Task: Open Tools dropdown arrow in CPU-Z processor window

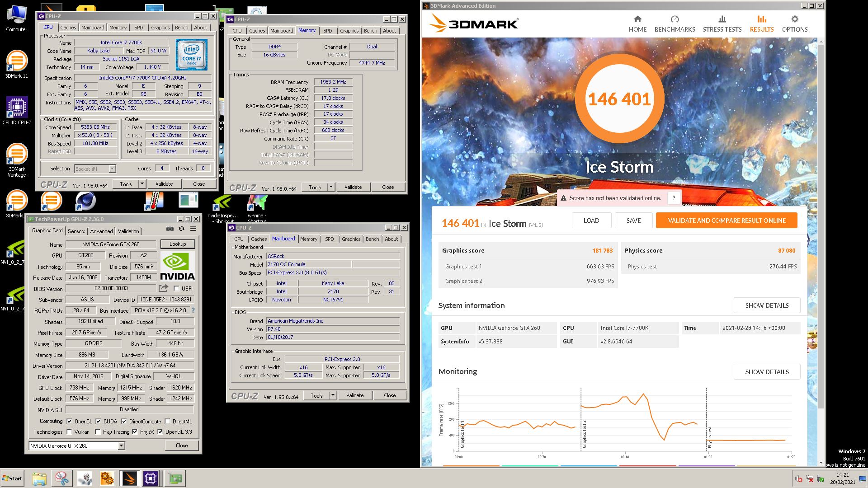Action: click(x=142, y=184)
